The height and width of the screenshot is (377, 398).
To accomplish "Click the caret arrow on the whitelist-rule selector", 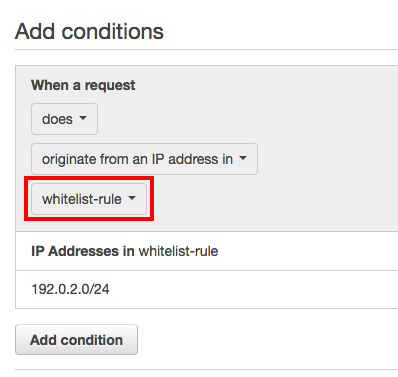I will coord(132,198).
